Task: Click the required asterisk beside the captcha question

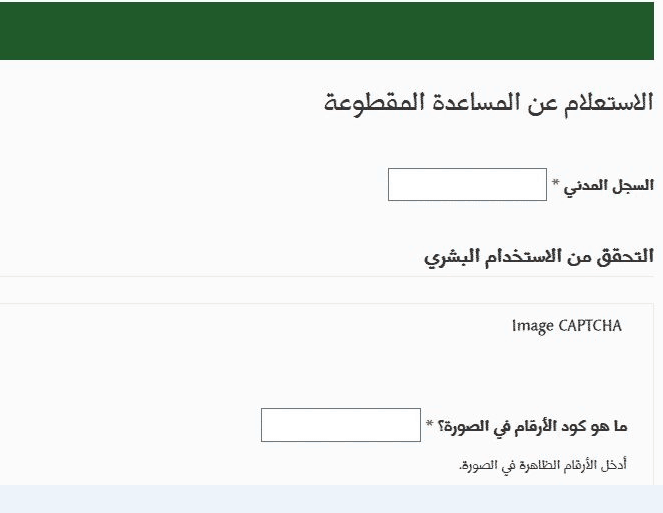Action: [x=430, y=423]
